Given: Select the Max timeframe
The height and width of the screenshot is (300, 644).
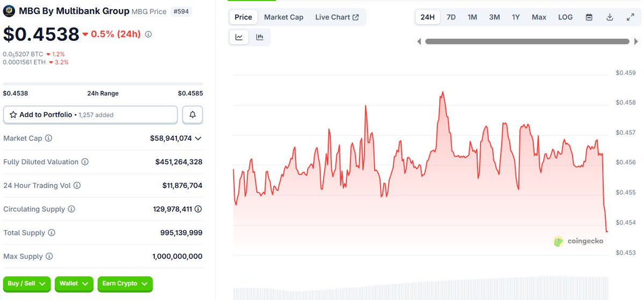Looking at the screenshot, I should click(539, 17).
